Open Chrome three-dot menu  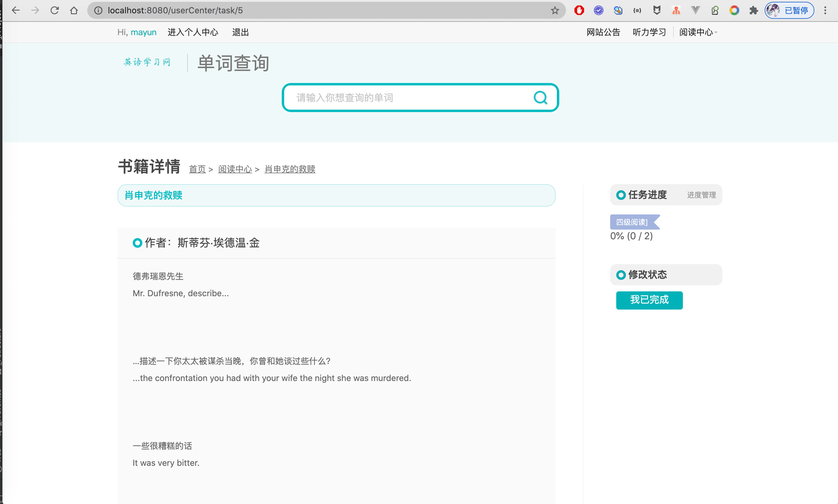click(825, 11)
